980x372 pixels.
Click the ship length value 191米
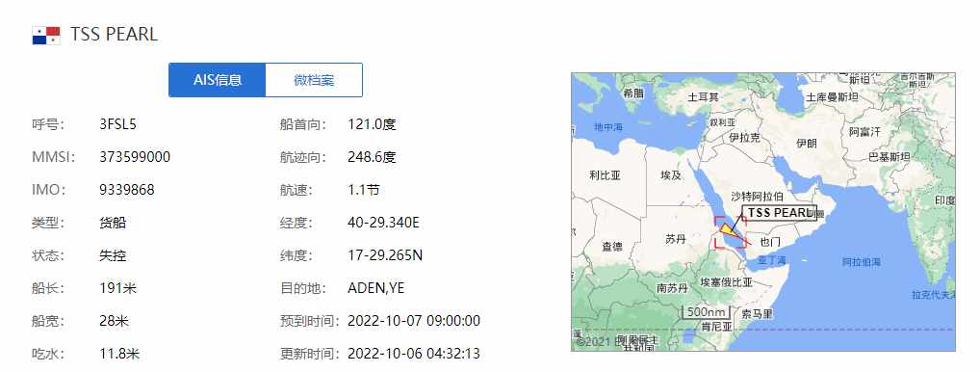(x=118, y=288)
